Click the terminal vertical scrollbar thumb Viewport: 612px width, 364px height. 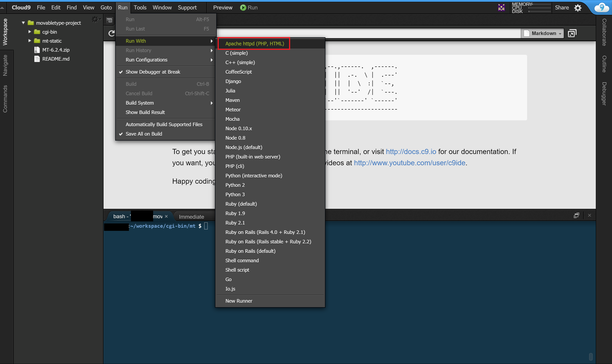591,356
